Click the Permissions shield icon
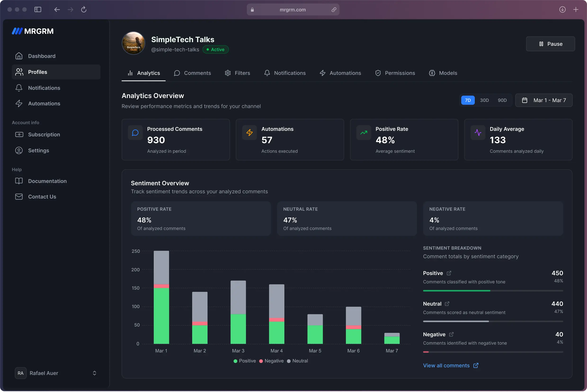 (x=378, y=73)
